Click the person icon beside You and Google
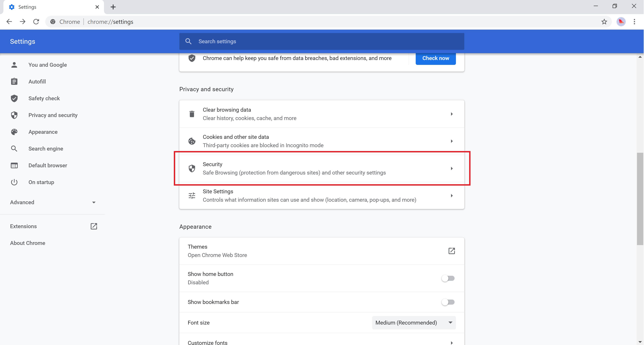This screenshot has width=644, height=345. point(14,65)
